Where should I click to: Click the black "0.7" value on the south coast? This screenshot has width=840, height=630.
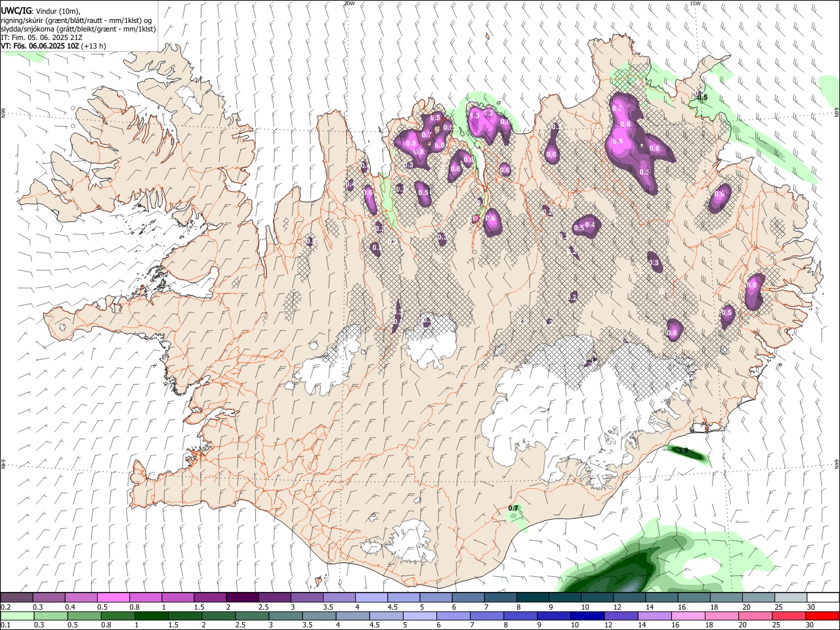pos(514,508)
